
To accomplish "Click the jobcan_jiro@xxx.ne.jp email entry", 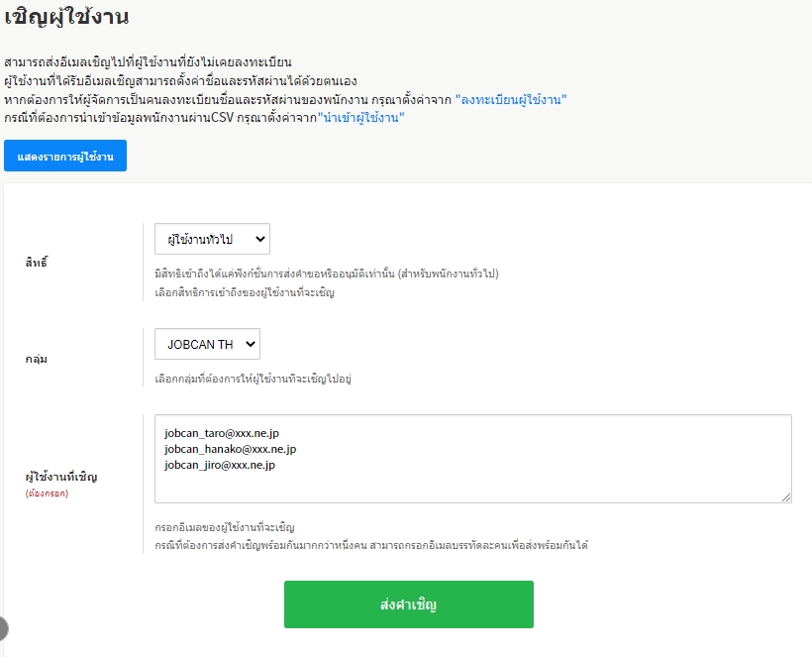I will click(x=220, y=465).
